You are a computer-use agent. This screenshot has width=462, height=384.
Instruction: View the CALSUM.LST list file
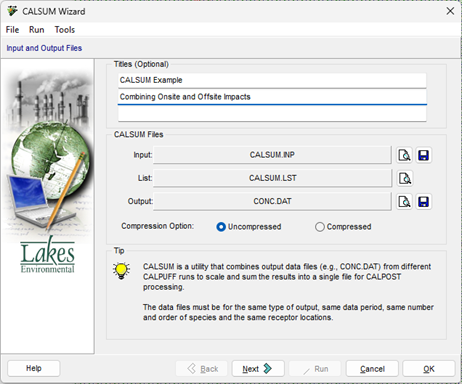pyautogui.click(x=404, y=178)
